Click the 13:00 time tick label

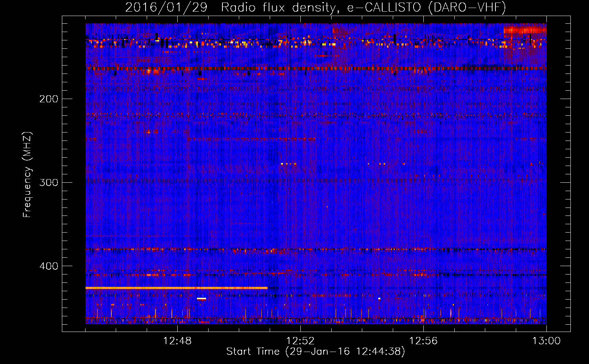546,341
